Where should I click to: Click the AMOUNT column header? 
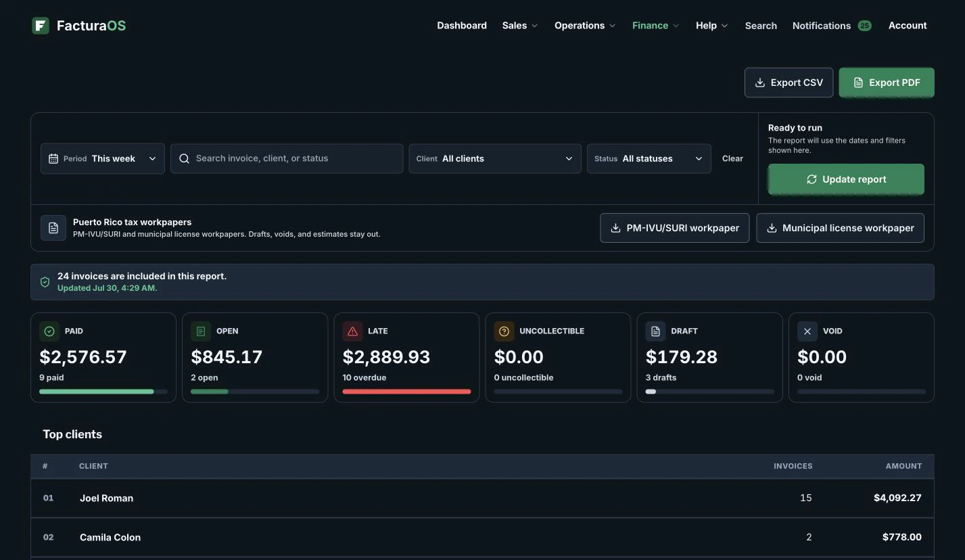[904, 466]
